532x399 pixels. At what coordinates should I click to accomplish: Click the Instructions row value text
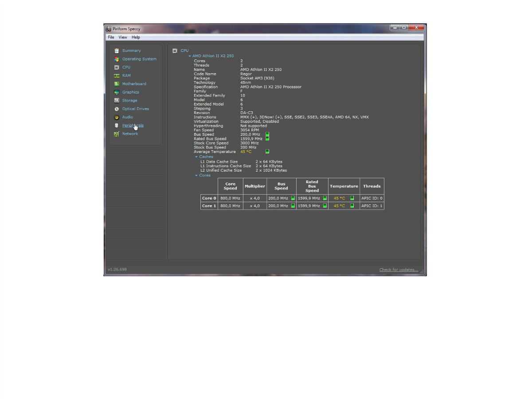[304, 117]
